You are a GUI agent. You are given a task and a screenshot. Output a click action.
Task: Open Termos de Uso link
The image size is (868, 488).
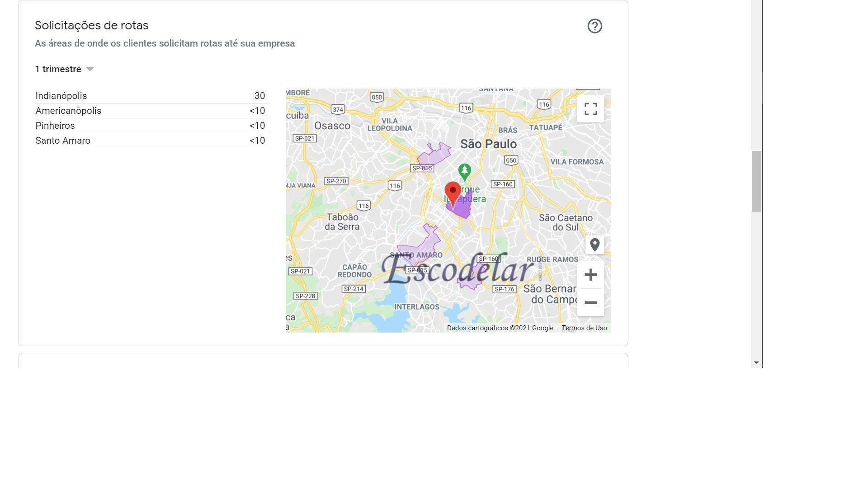coord(584,328)
